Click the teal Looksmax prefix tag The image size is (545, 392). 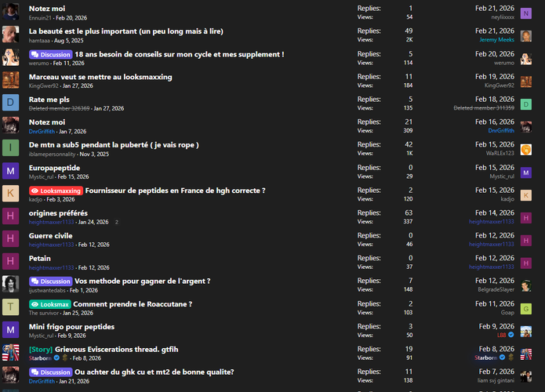point(50,304)
